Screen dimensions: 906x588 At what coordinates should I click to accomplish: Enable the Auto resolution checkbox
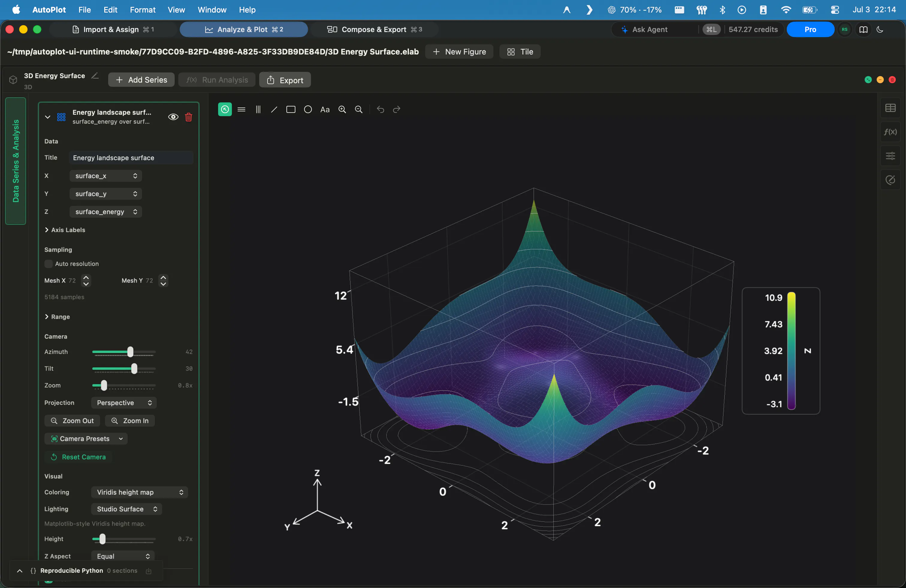[x=48, y=264]
